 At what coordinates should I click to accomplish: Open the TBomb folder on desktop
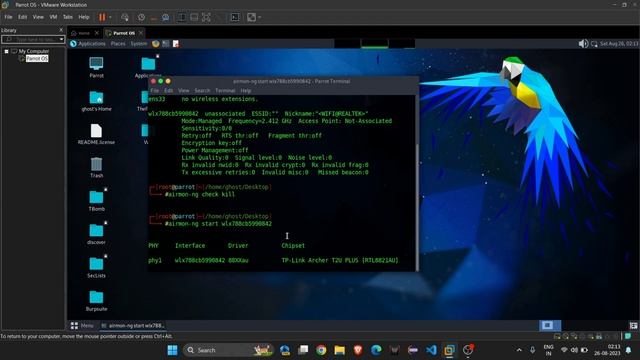coord(96,201)
